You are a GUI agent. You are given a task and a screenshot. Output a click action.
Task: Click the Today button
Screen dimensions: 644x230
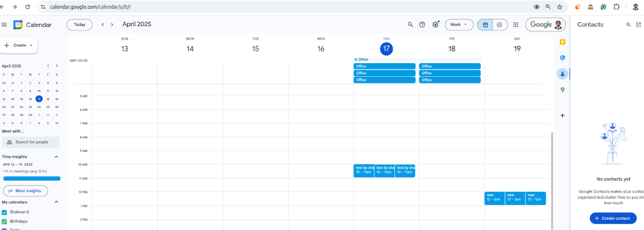pos(80,25)
